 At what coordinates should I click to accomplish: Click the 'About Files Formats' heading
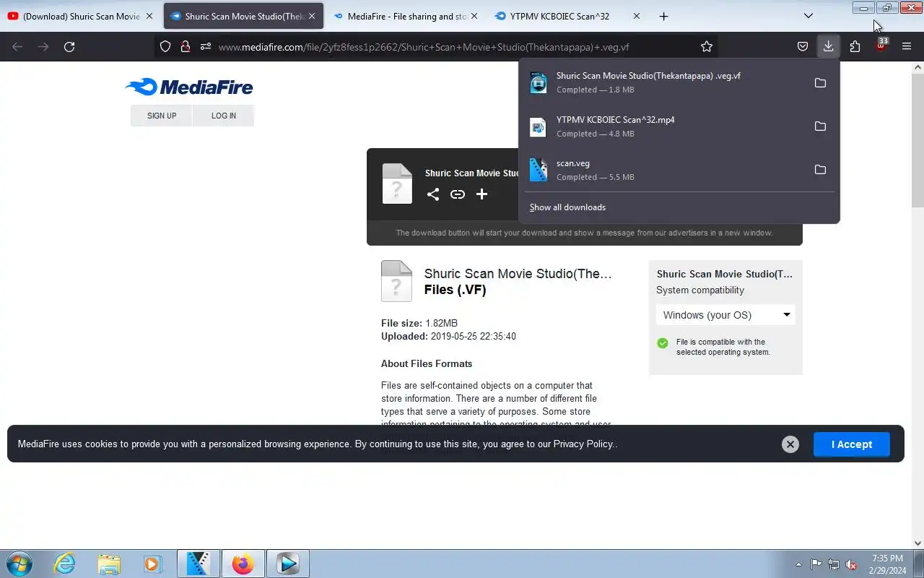point(427,363)
